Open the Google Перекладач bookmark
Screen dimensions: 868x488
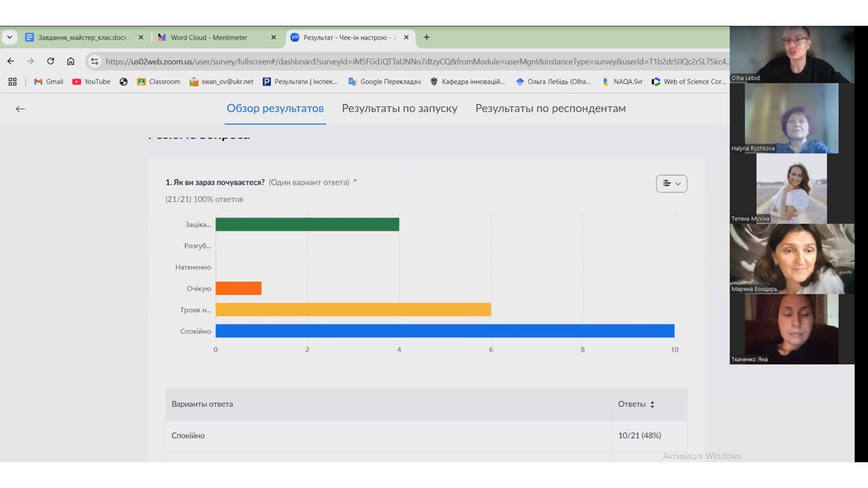[x=384, y=81]
